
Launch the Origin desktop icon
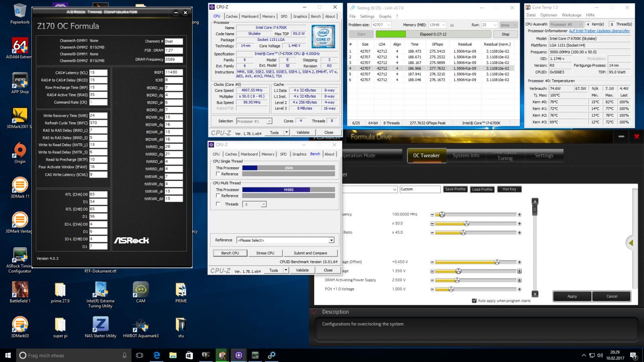20,153
